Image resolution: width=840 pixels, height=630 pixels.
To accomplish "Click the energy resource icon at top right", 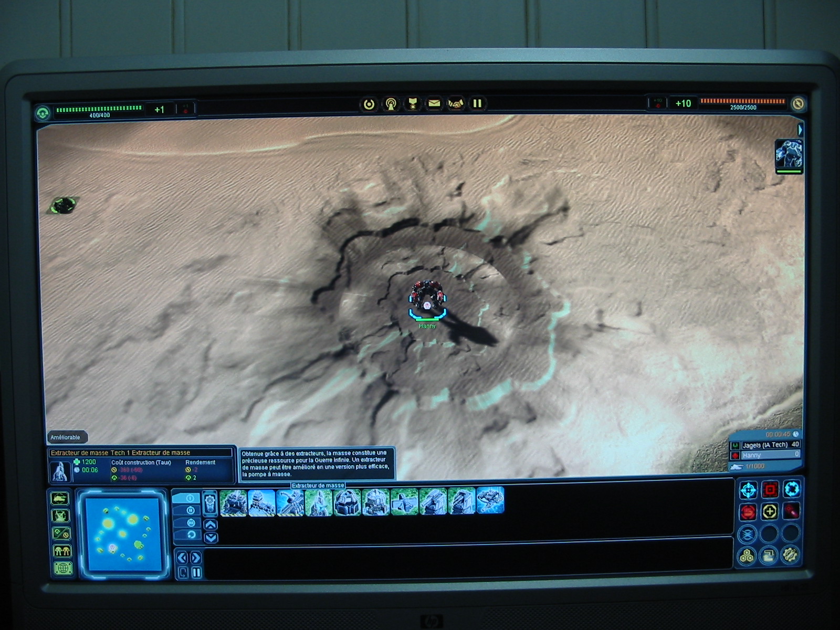I will point(798,103).
